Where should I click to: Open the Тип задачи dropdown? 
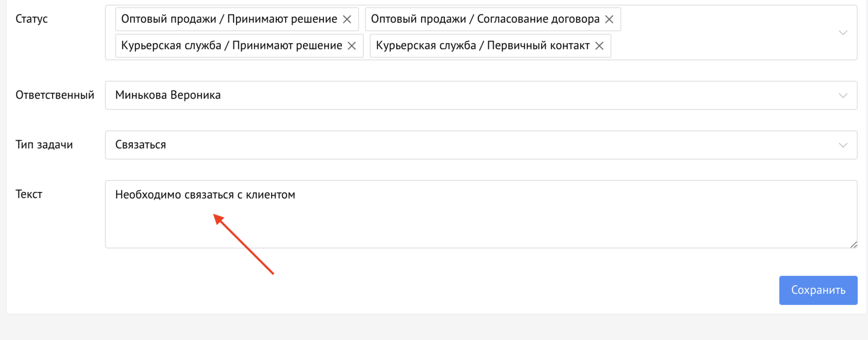point(843,145)
